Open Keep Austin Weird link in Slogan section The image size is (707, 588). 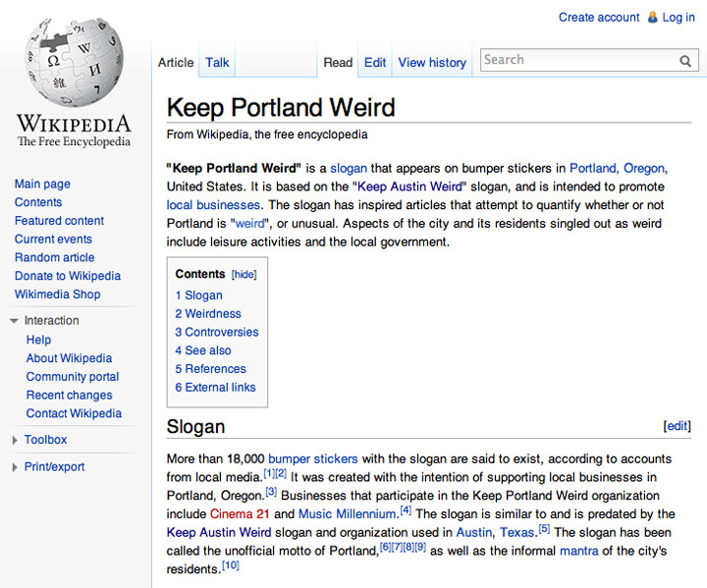click(x=219, y=533)
